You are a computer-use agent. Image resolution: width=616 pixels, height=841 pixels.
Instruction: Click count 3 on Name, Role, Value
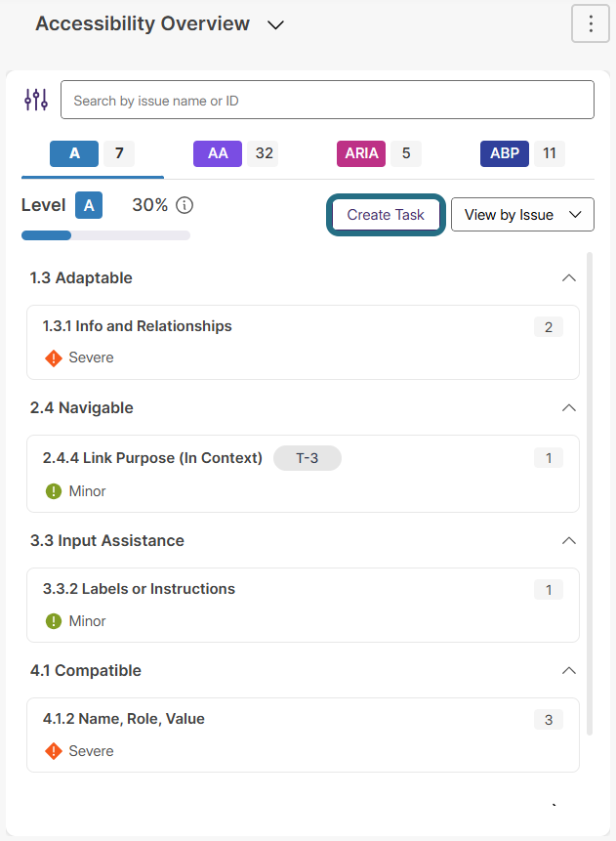click(x=549, y=720)
